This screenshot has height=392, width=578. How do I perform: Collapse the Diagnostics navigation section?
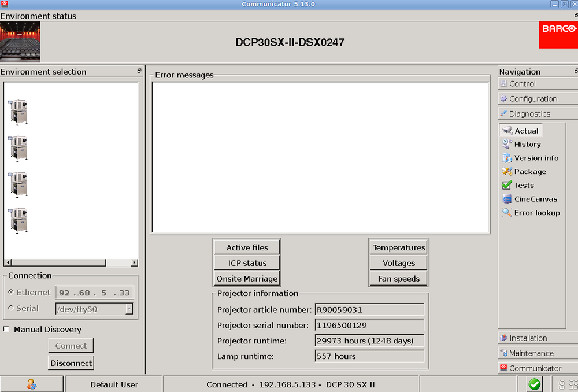pos(538,114)
